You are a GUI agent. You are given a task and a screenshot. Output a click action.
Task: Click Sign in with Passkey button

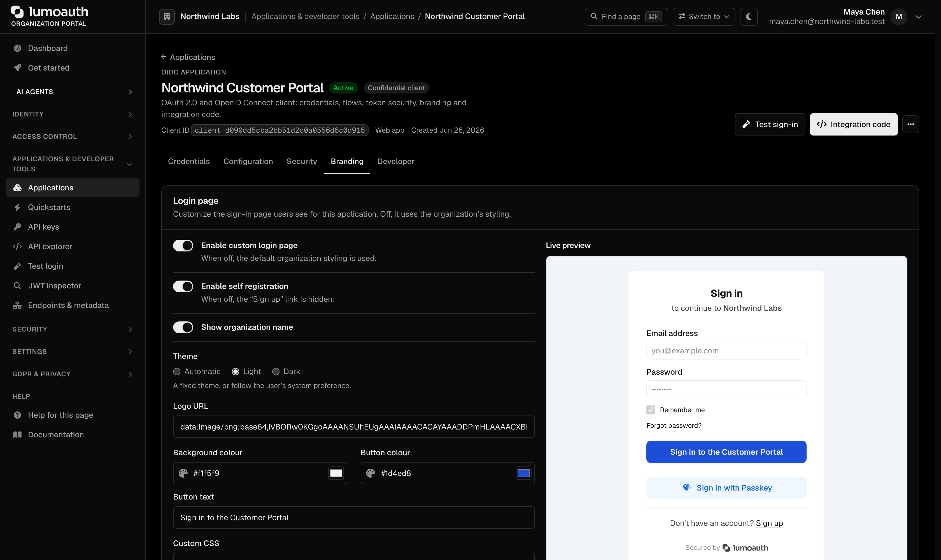point(726,488)
